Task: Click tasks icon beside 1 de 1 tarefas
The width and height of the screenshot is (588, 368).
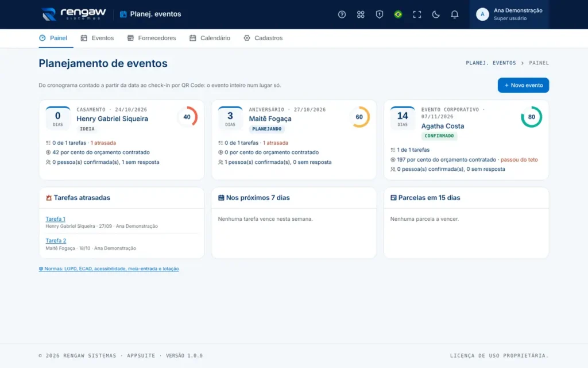Action: (393, 150)
